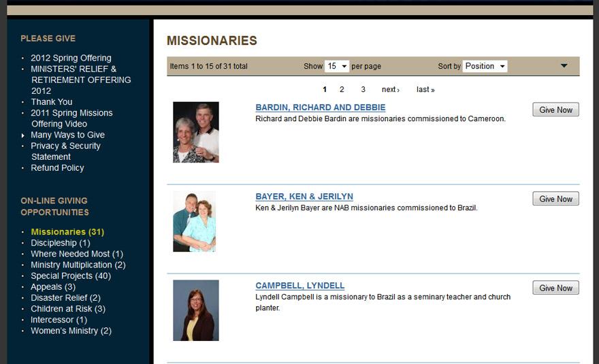Image resolution: width=599 pixels, height=364 pixels.
Task: Open 2011 Spring Missions Offering Video
Action: point(72,118)
